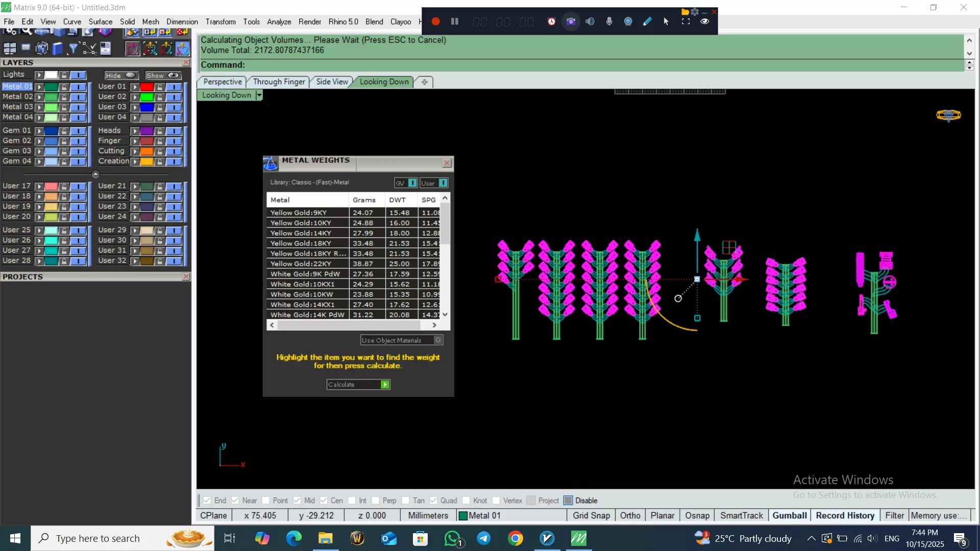Toggle Use Object Materials option
Image resolution: width=980 pixels, height=551 pixels.
pos(438,340)
